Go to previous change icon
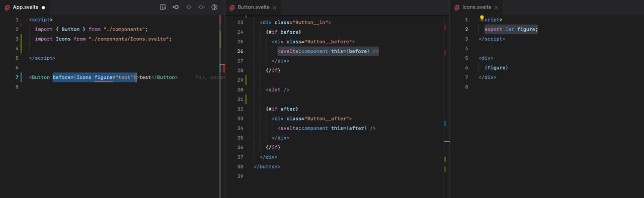The height and width of the screenshot is (198, 644). tap(176, 7)
